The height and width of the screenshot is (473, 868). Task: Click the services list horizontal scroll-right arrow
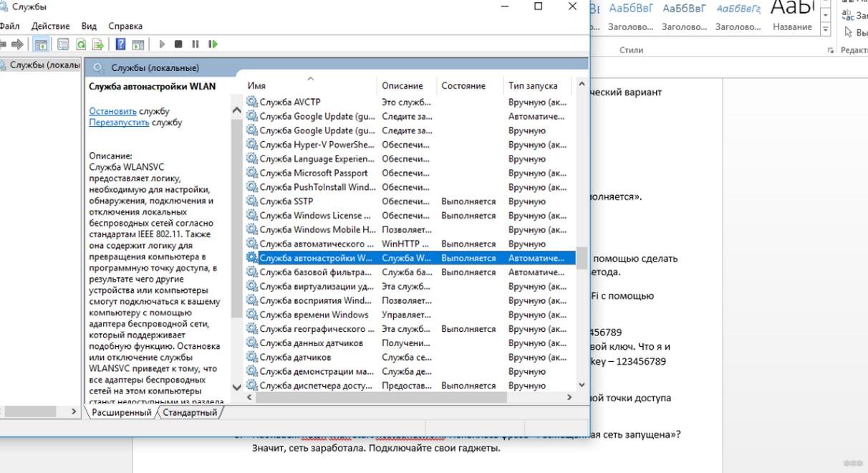tap(570, 397)
